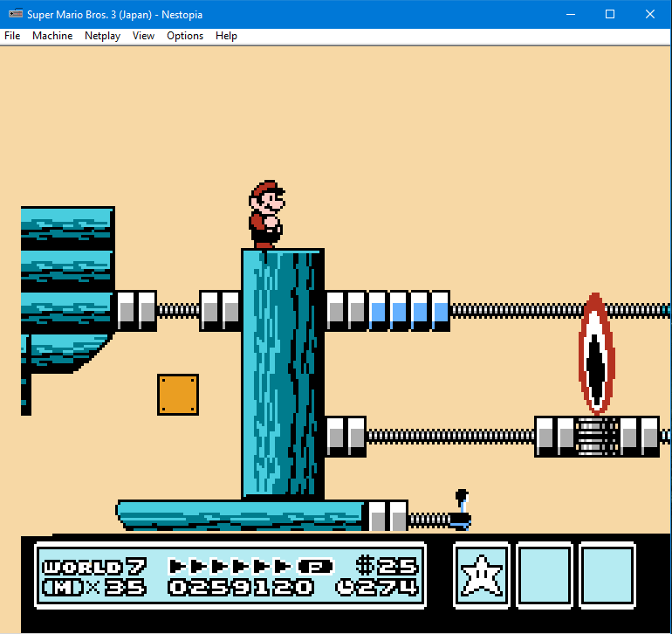
Task: Open the File menu
Action: click(x=12, y=36)
